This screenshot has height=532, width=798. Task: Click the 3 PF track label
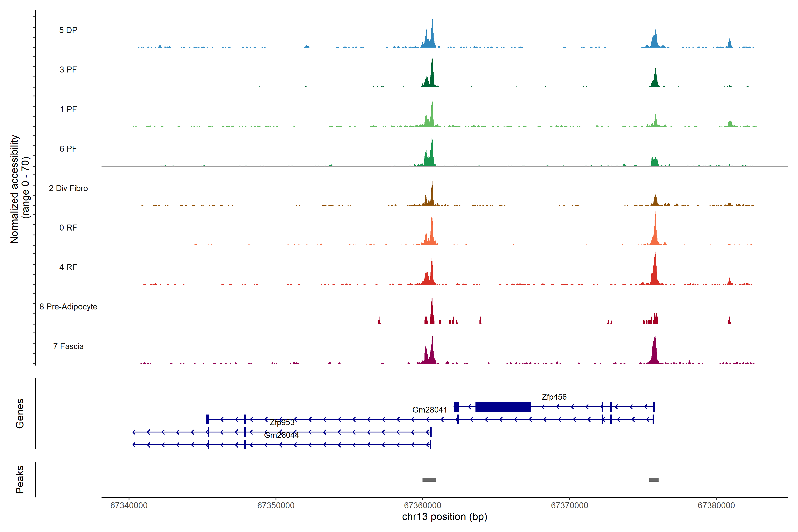point(68,70)
